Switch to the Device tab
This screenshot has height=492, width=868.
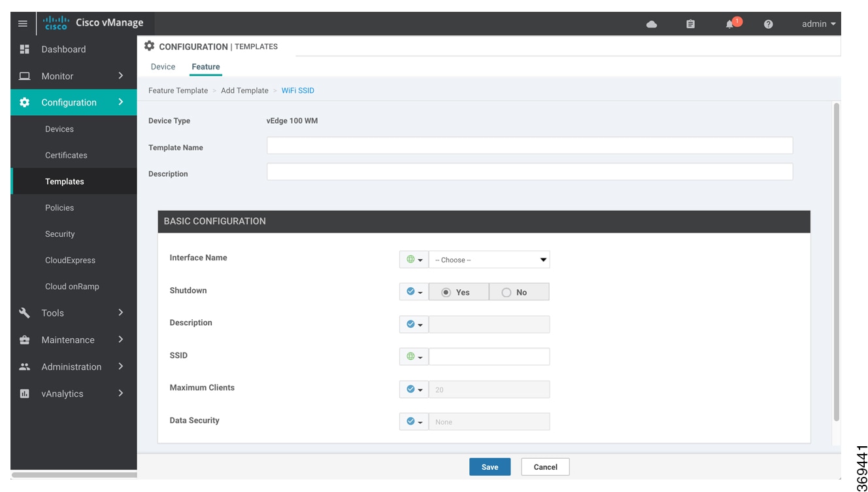point(163,67)
